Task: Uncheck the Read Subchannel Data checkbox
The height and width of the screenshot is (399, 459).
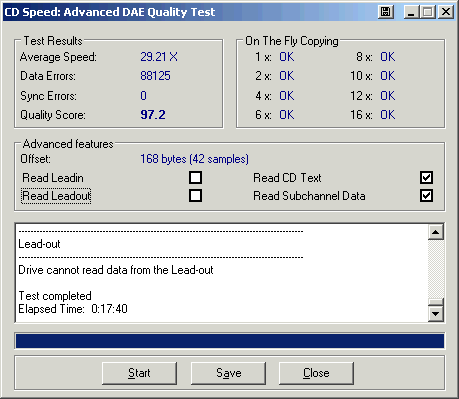Action: pyautogui.click(x=426, y=195)
